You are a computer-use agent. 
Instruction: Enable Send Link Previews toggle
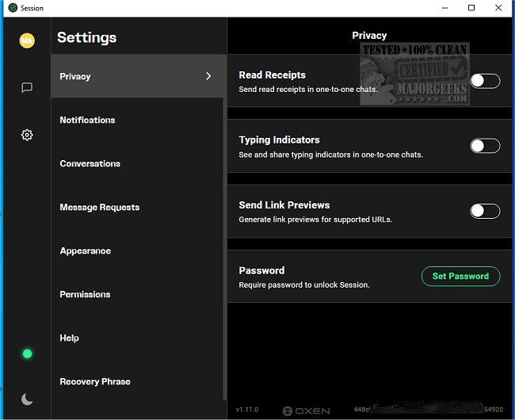point(485,211)
